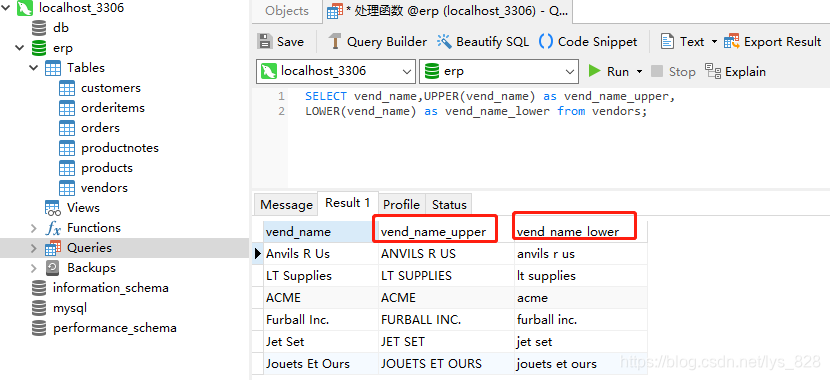830x380 pixels.
Task: Click the Tables folder icon
Action: click(x=52, y=68)
